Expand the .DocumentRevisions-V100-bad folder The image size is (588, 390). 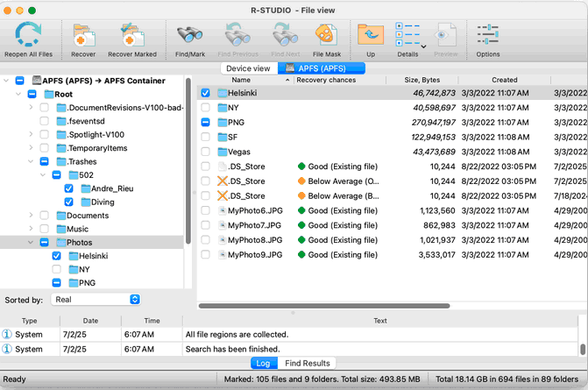[x=31, y=108]
